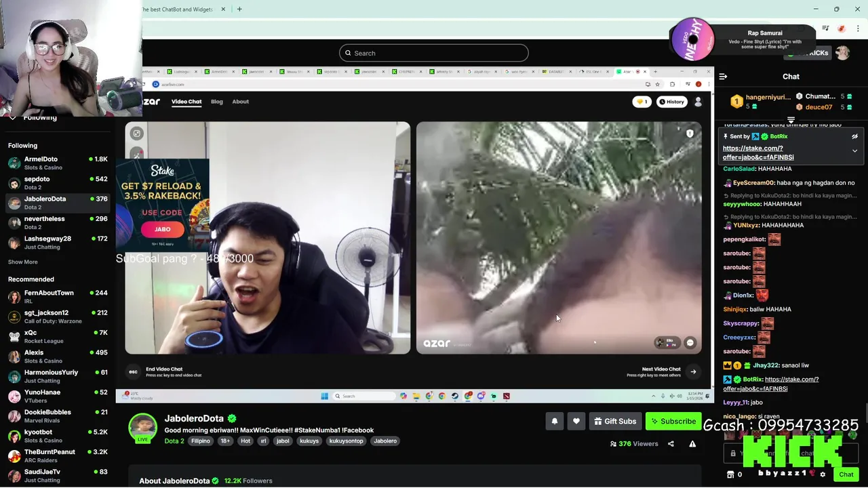This screenshot has width=868, height=488.
Task: Click Azar gem balance badge
Action: point(642,102)
